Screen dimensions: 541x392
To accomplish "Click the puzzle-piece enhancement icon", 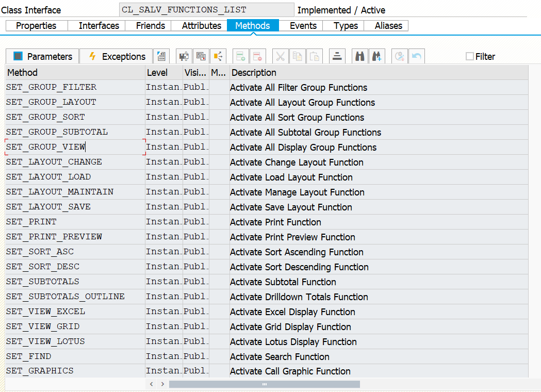I will [184, 56].
